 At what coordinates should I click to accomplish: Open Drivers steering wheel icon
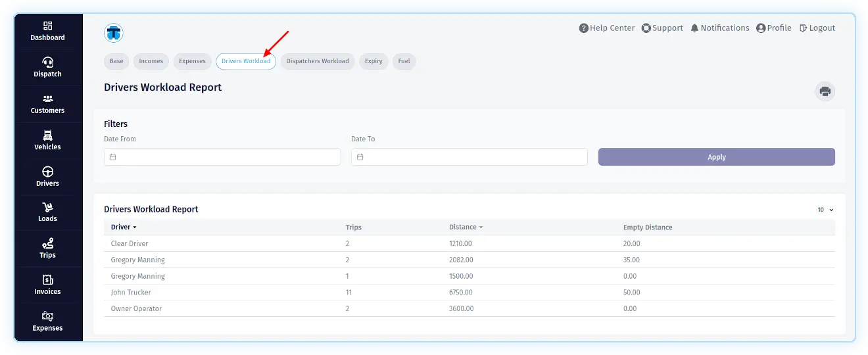coord(47,172)
